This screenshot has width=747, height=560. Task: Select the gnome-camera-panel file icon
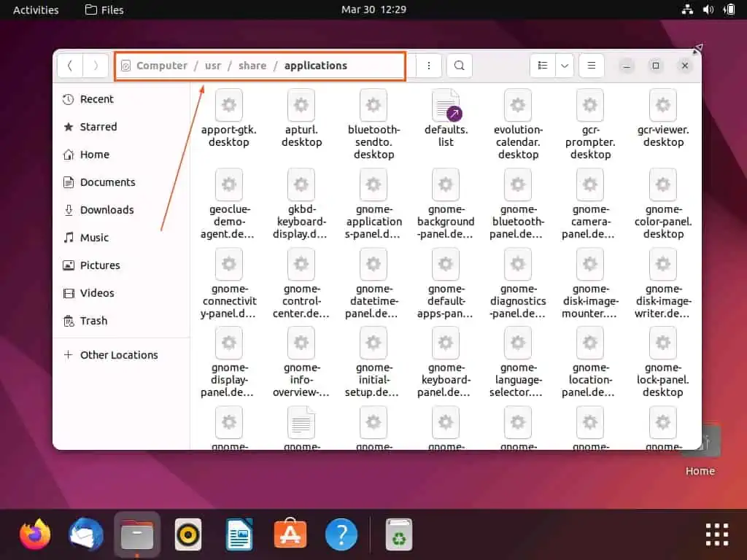coord(590,184)
